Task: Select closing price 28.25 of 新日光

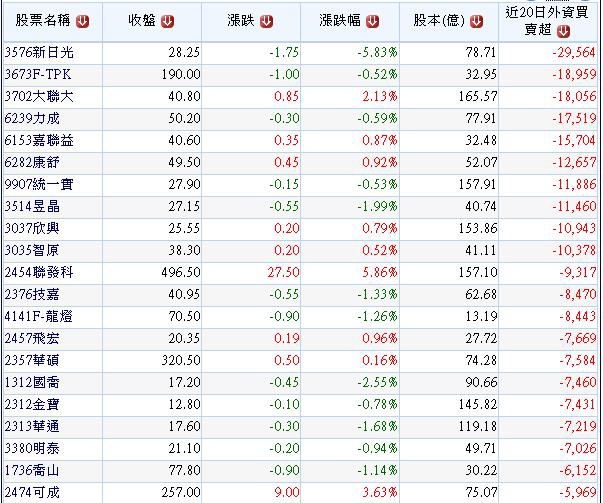Action: tap(184, 52)
